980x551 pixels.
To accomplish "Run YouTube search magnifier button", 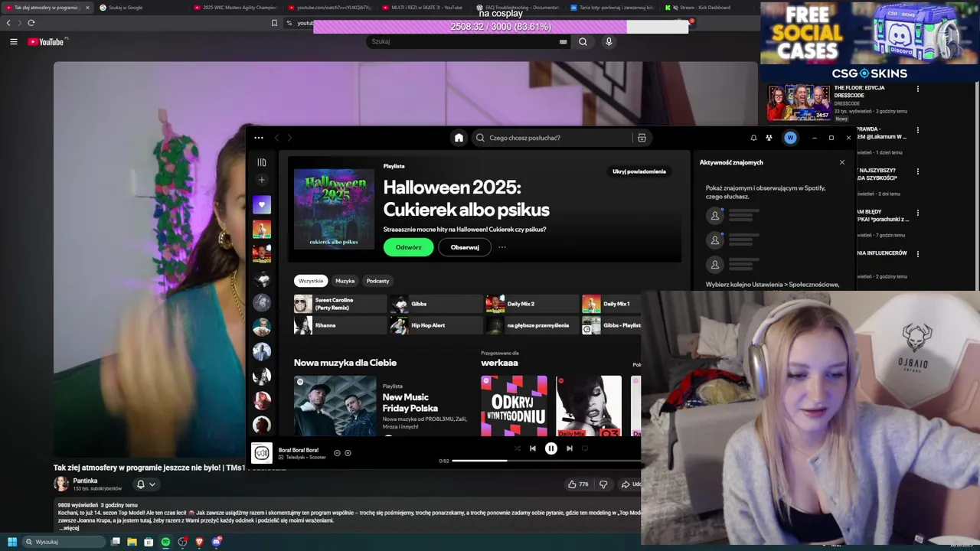I will [x=583, y=41].
